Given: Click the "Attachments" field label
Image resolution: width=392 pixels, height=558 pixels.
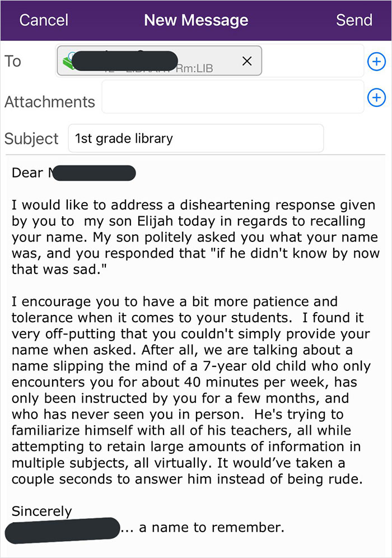Looking at the screenshot, I should point(50,102).
